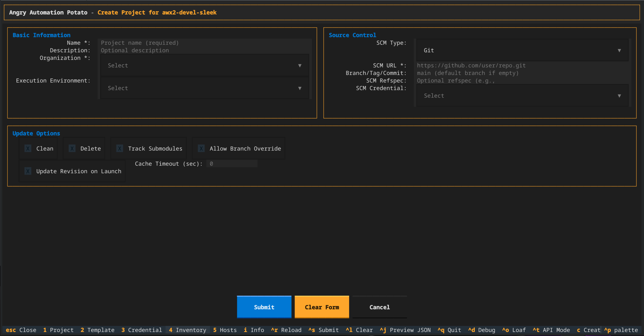Click ^q Quit footer shortcut

(x=449, y=330)
